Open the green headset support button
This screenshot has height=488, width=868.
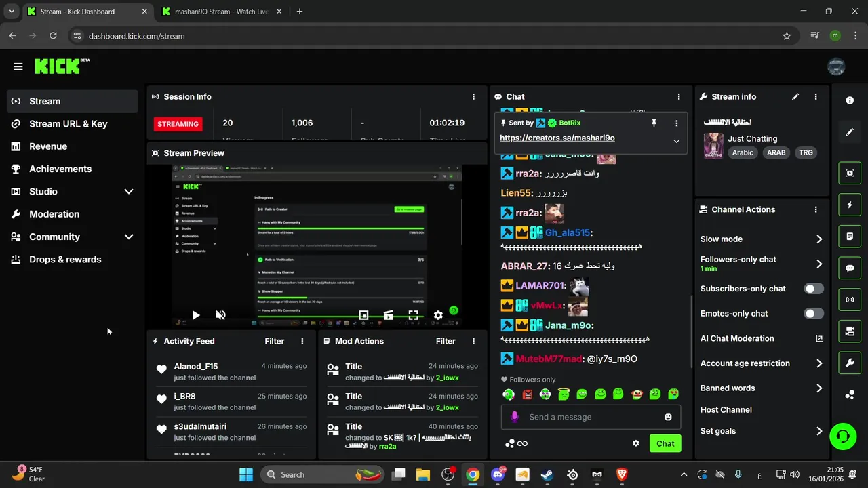tap(843, 436)
